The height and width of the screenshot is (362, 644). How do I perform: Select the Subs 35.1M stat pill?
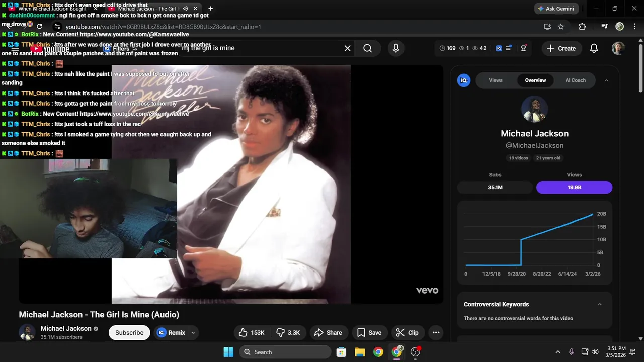(x=495, y=187)
